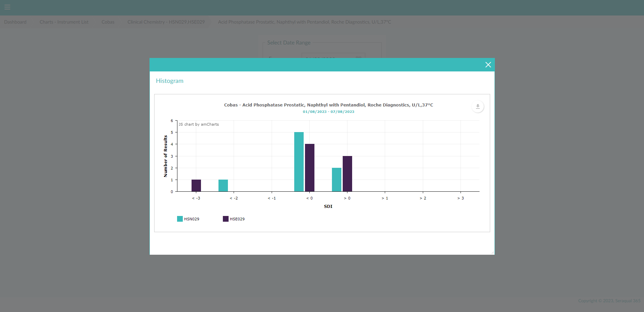This screenshot has height=312, width=644.
Task: Toggle the HSN029 legend swatch
Action: (180, 219)
